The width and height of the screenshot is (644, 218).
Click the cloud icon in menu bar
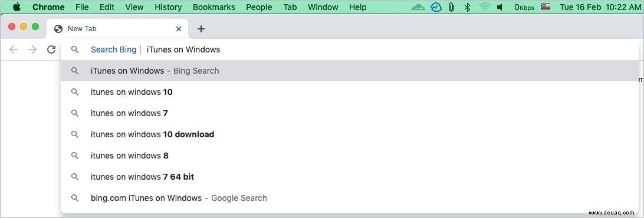point(418,7)
